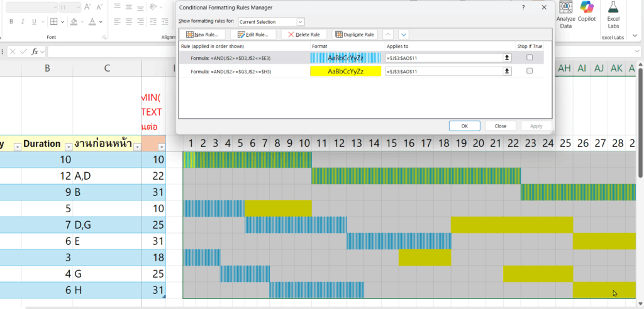
Task: Collapse dialog via first rule range selector
Action: [x=508, y=58]
